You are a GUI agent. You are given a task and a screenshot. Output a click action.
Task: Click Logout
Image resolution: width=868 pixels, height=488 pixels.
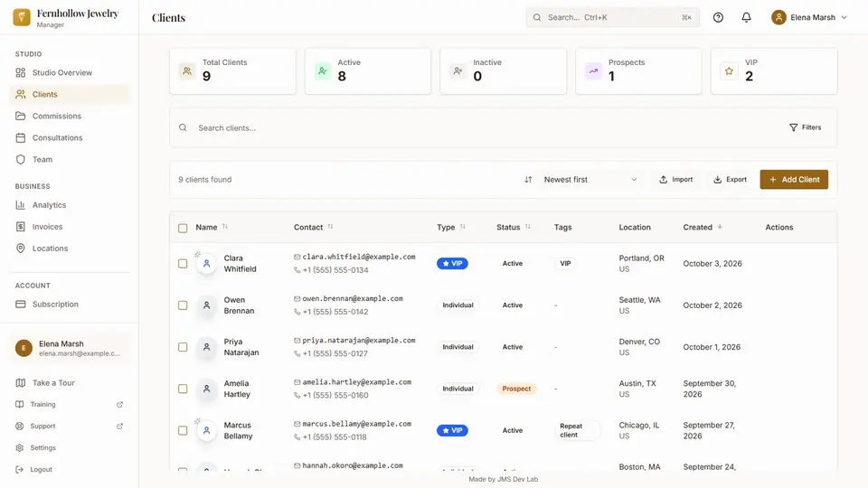click(70, 469)
